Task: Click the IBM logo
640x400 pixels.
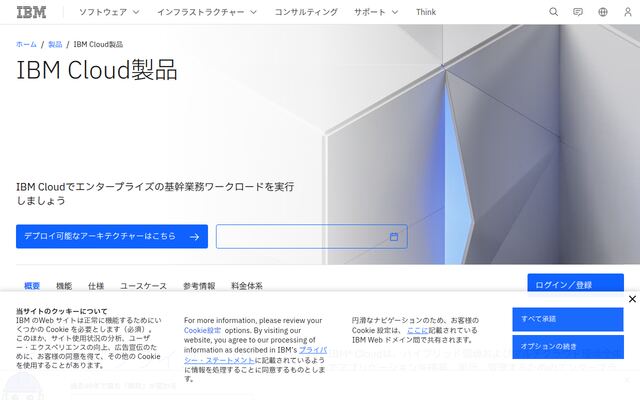Action: pos(31,12)
